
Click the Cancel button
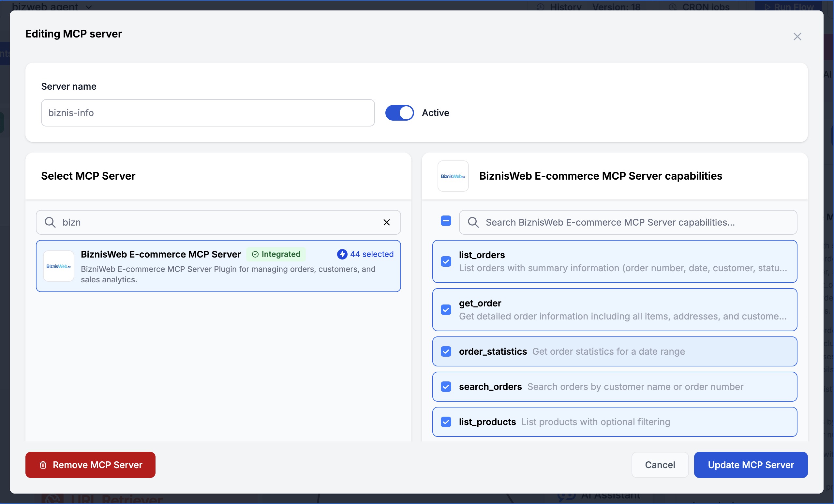point(660,465)
